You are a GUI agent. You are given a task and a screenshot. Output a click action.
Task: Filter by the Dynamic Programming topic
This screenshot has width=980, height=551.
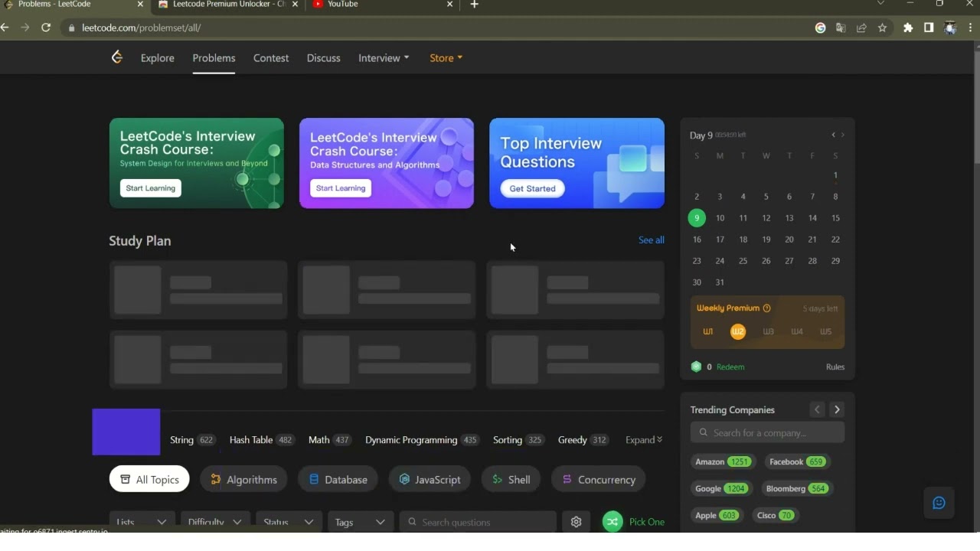coord(422,440)
